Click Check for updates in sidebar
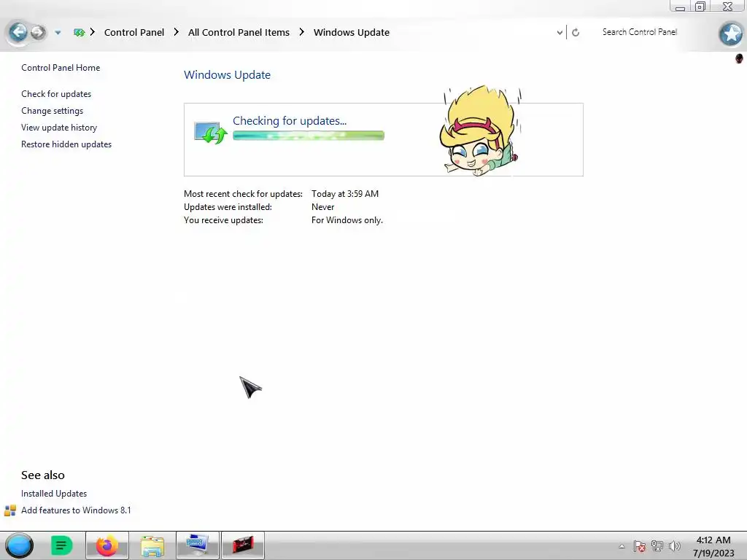 pos(56,94)
